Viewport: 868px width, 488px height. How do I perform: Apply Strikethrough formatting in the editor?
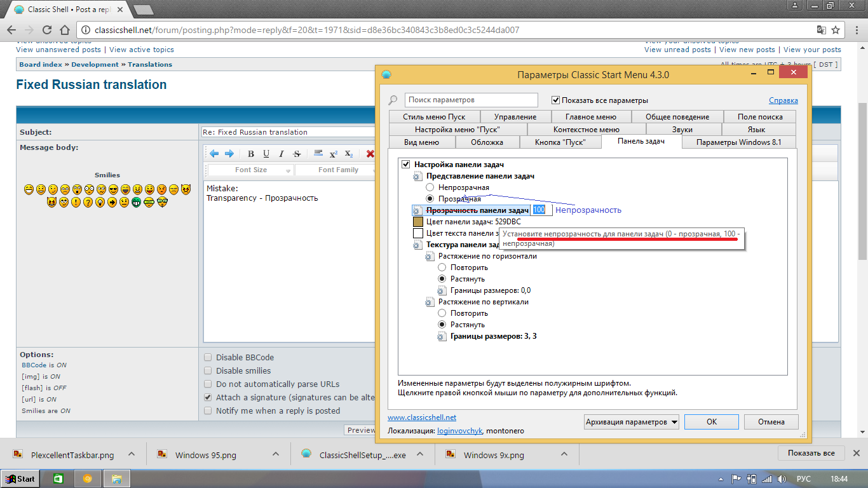pos(297,154)
